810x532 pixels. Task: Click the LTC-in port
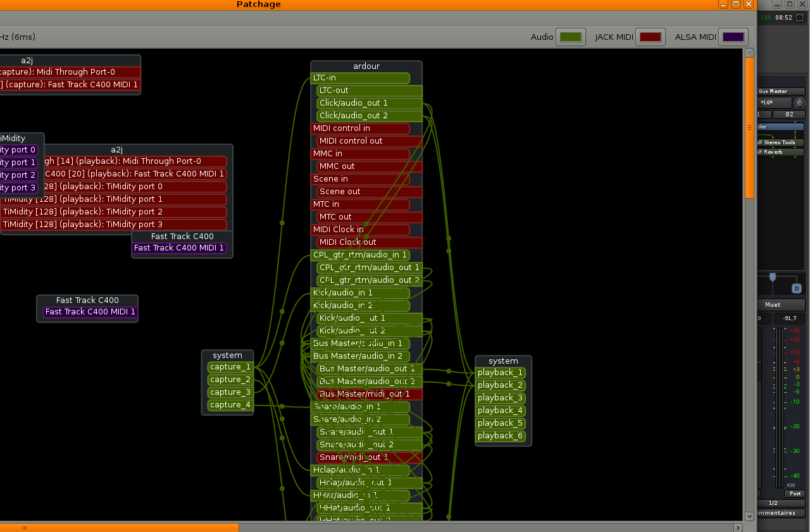pyautogui.click(x=360, y=78)
